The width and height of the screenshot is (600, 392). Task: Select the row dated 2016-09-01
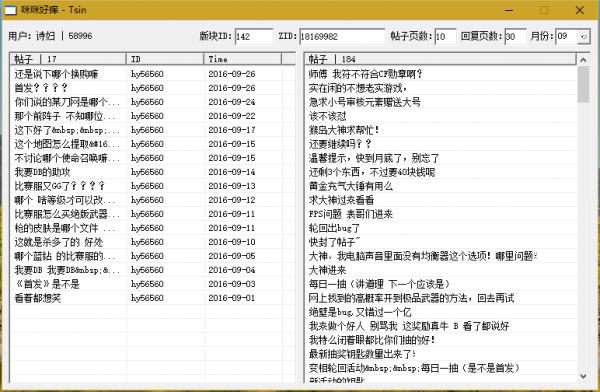[153, 298]
